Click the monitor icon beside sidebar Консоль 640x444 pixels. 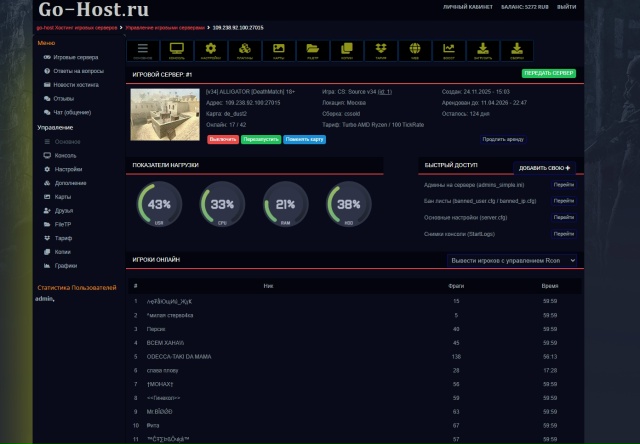47,155
